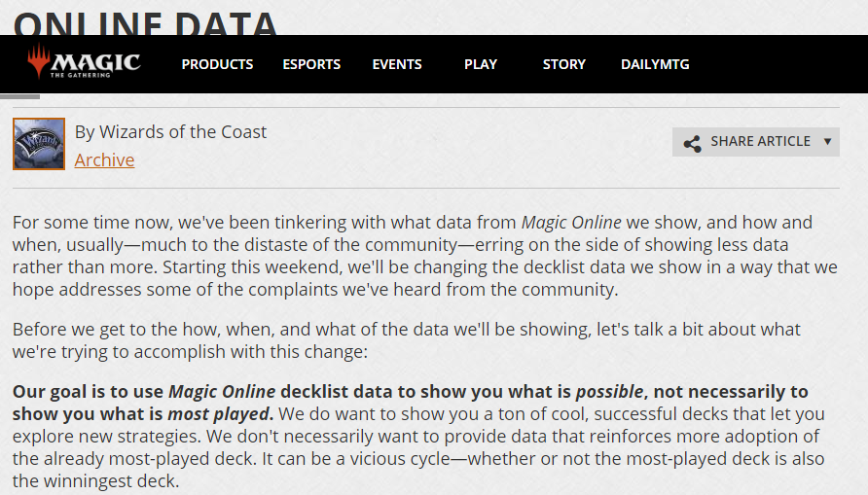The width and height of the screenshot is (868, 495).
Task: Click the italic word 'possible' in bold sentence
Action: coord(609,392)
